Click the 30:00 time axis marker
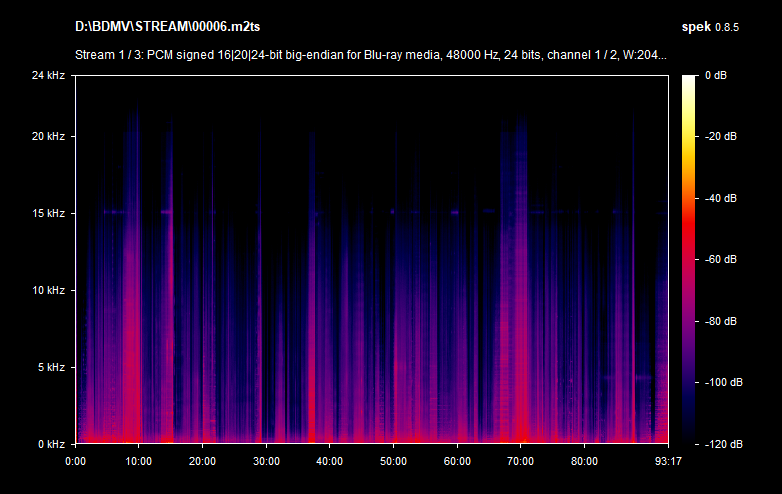The height and width of the screenshot is (494, 782). pos(266,461)
